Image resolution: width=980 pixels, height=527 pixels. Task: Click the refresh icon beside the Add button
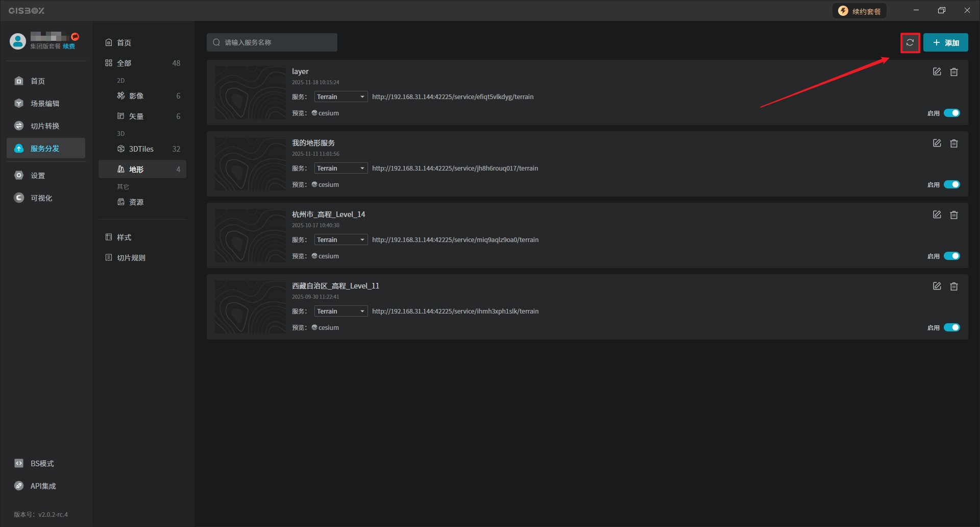910,43
